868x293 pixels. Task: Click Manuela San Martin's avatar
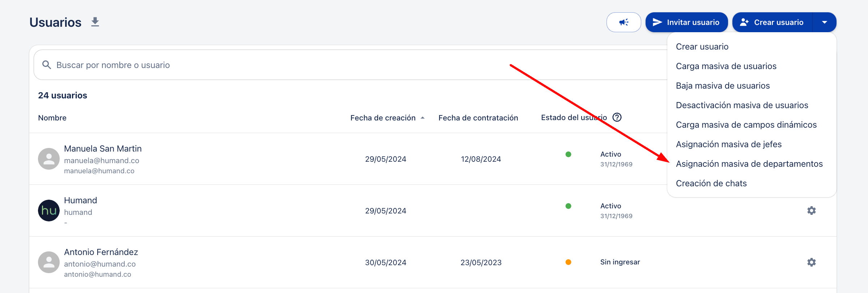click(x=49, y=159)
